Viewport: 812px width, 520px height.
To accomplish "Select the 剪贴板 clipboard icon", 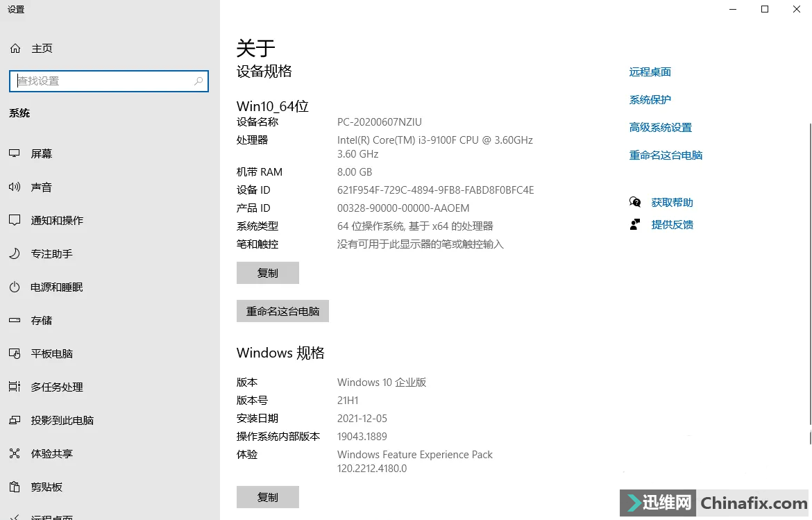I will (x=15, y=487).
